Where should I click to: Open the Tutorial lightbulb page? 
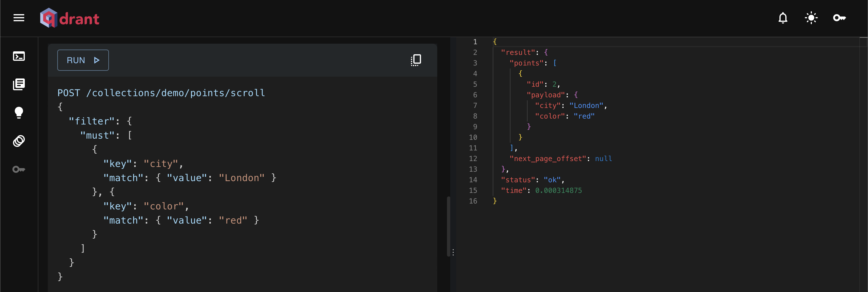tap(19, 112)
